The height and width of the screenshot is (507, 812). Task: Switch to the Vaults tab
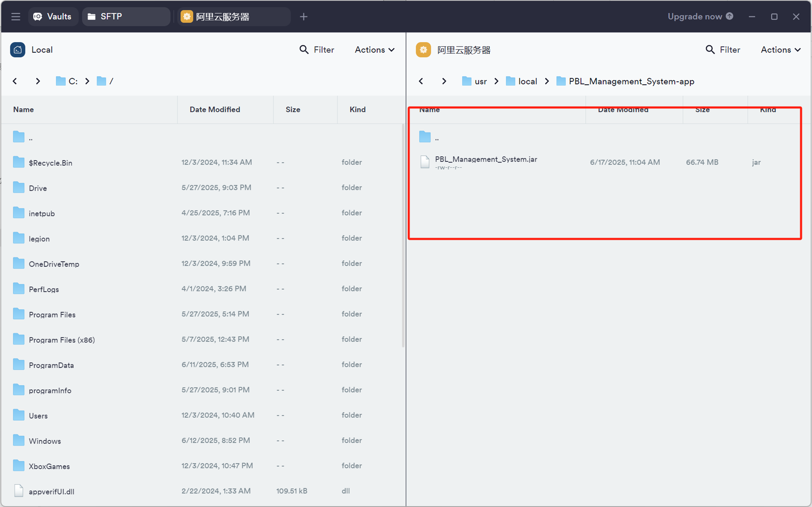pyautogui.click(x=53, y=17)
